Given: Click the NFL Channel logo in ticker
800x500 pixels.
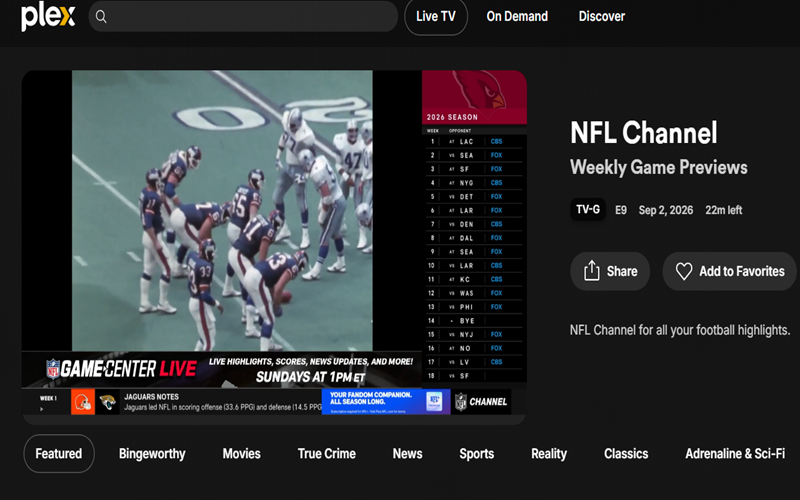Looking at the screenshot, I should point(481,402).
